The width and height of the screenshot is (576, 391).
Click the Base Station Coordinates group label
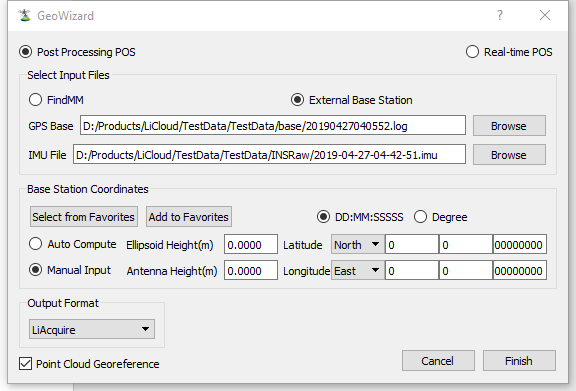(x=88, y=189)
